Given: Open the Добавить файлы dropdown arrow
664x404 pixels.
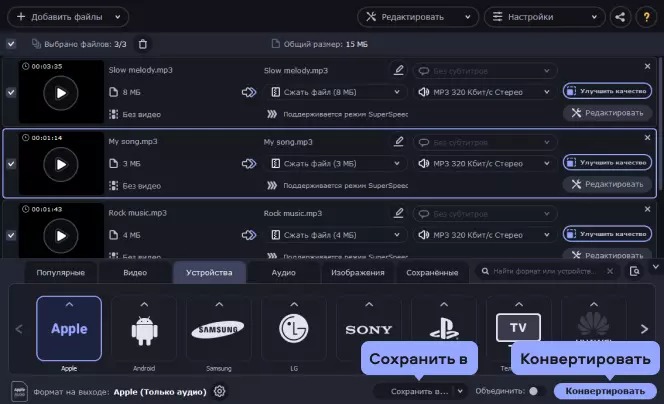Looking at the screenshot, I should click(x=118, y=17).
